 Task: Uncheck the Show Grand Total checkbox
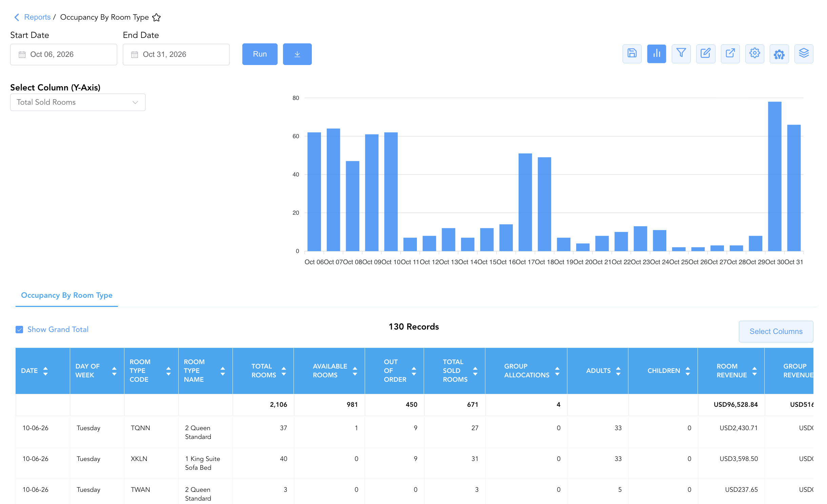coord(19,330)
